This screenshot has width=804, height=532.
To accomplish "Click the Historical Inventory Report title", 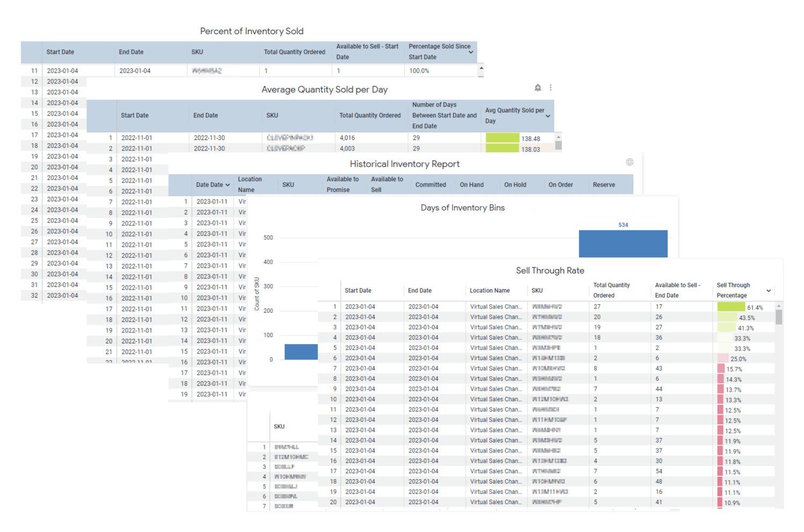I will 405,164.
